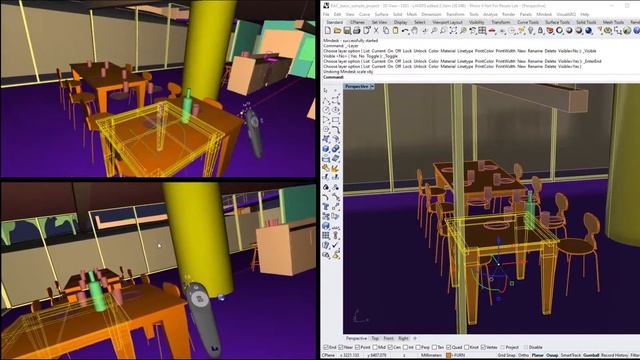This screenshot has height=360, width=640.
Task: Switch to the Standard toolbar tab
Action: point(335,22)
